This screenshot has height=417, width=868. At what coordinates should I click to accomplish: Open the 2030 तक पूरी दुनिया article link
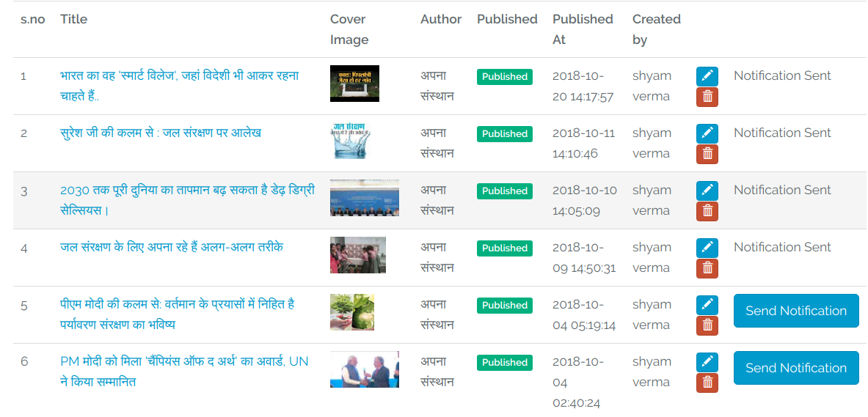(x=187, y=191)
